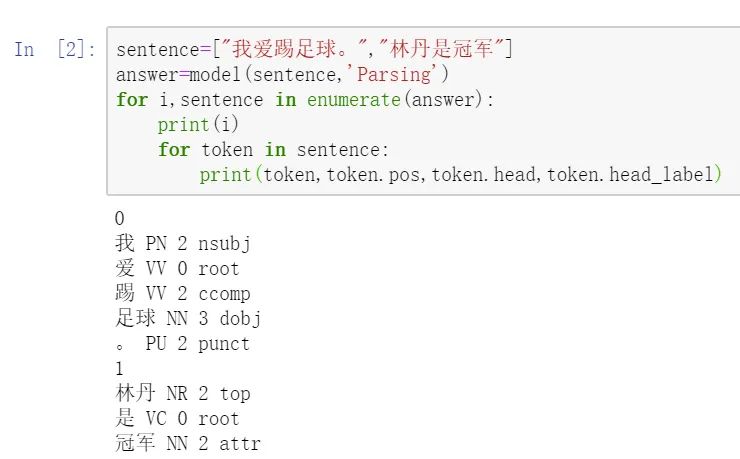Click output line "。 PU 2 punct"
740x459 pixels.
tap(182, 344)
